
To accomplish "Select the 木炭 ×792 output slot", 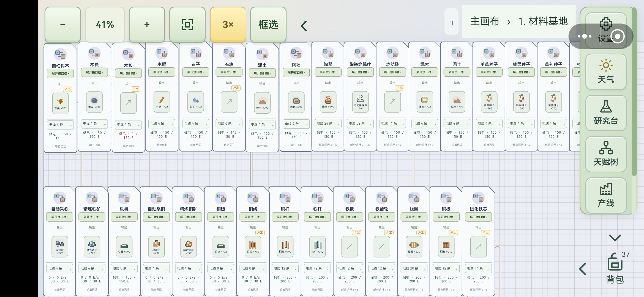I will coord(94,102).
